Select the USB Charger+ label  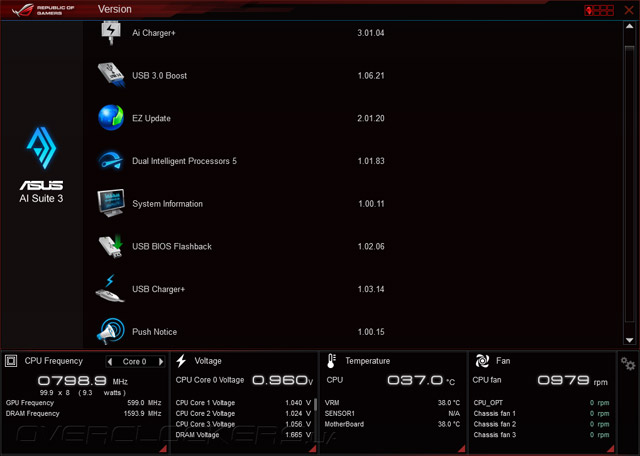coord(158,289)
